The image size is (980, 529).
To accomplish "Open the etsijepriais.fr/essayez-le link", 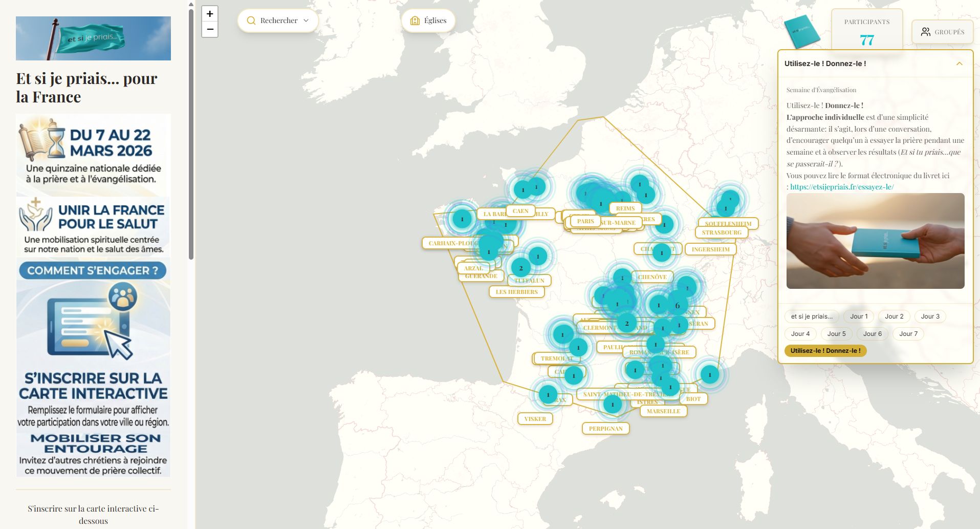I will pyautogui.click(x=842, y=187).
